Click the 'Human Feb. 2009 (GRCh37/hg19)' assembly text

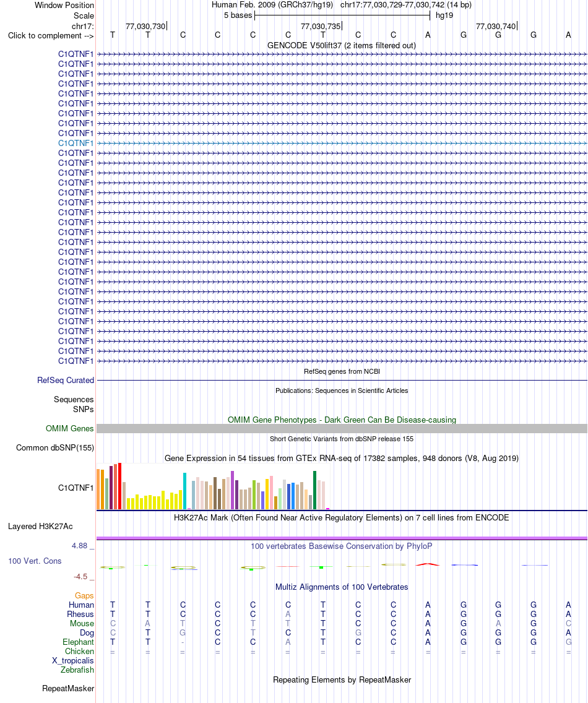point(272,5)
